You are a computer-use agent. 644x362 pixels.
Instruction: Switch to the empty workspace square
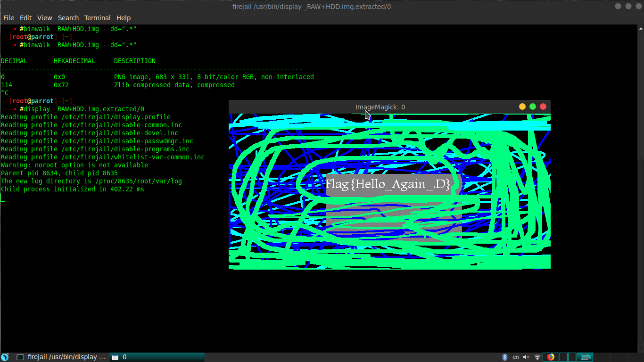[563, 357]
